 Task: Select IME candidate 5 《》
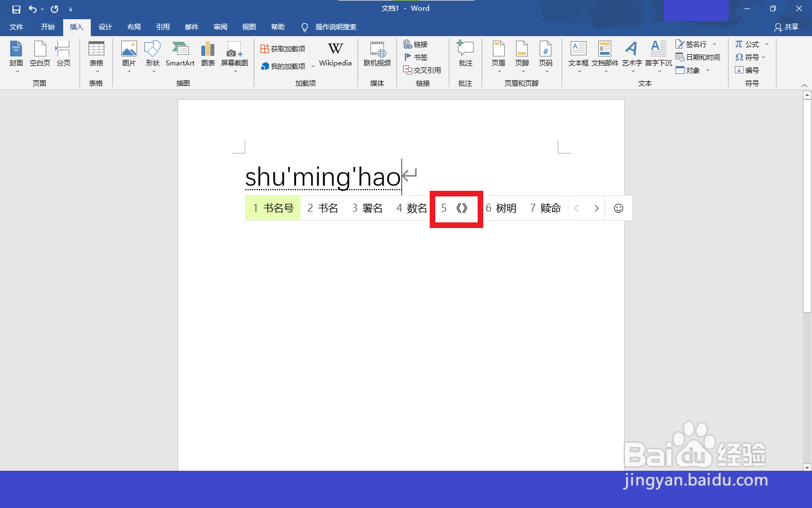(x=456, y=208)
